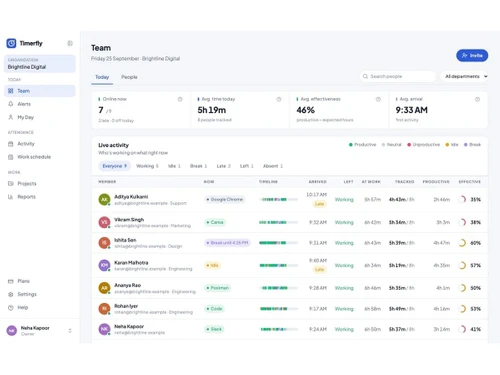Click Aditya Kulkarni's timeline bar
Image resolution: width=500 pixels, height=375 pixels.
279,199
